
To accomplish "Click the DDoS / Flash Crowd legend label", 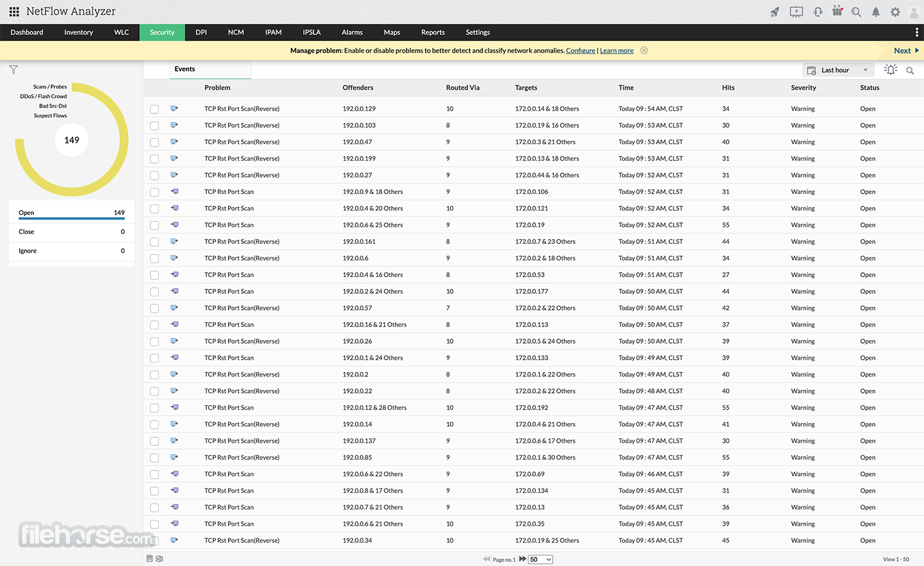I will [x=43, y=96].
